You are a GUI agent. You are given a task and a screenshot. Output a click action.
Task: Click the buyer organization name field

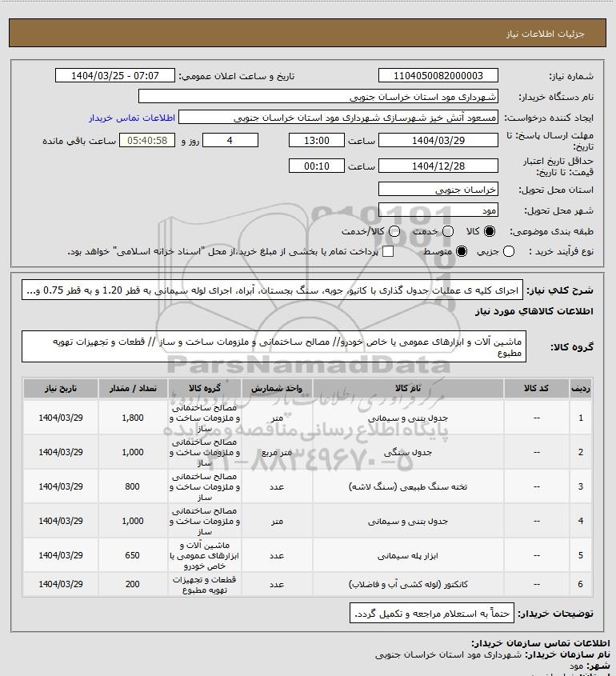pos(318,96)
